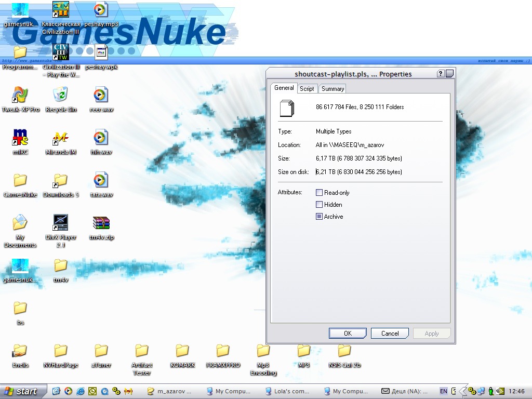This screenshot has height=399, width=532.
Task: Open the Summary tab
Action: point(332,89)
